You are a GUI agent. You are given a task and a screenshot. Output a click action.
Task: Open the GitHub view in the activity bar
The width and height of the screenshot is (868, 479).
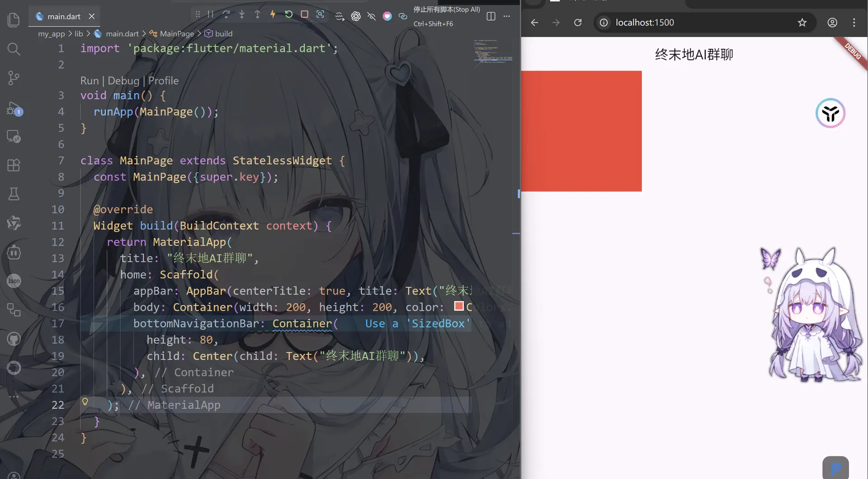(x=14, y=339)
